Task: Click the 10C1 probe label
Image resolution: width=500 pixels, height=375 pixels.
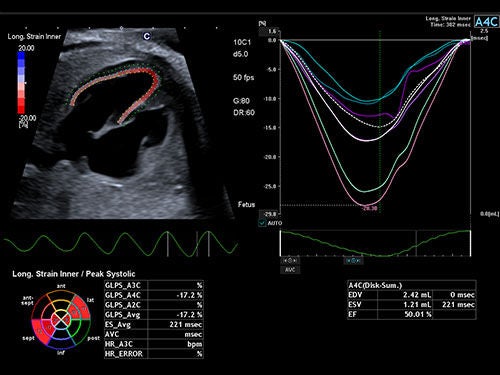Action: coord(242,42)
